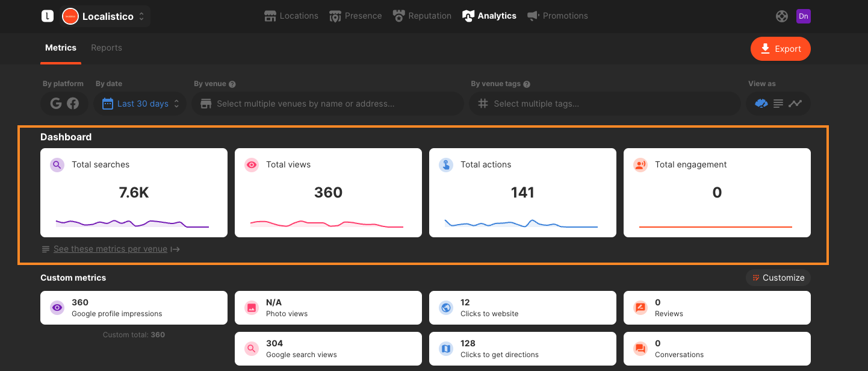Click the Localistico logo square icon
868x371 pixels.
[x=48, y=16]
